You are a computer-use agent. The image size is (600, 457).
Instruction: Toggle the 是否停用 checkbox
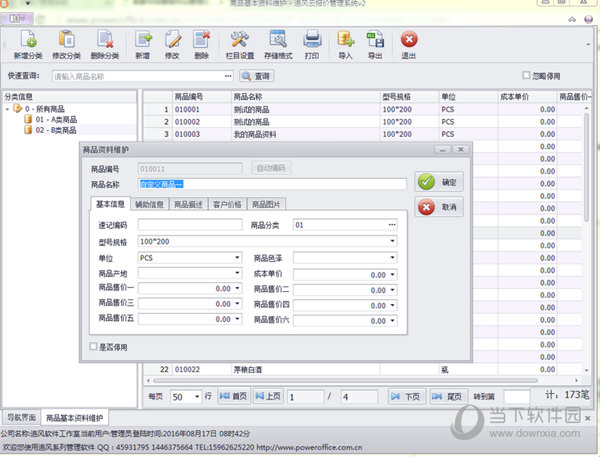pos(93,347)
